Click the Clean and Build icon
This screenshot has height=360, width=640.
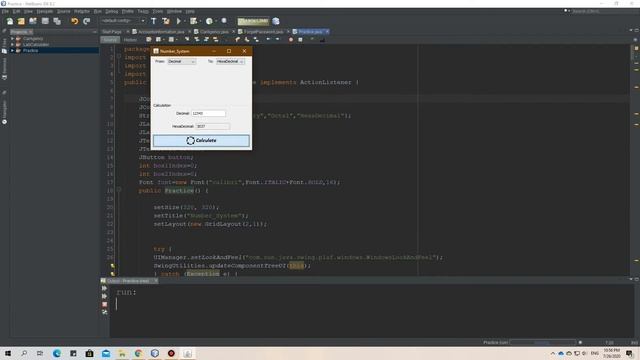pyautogui.click(x=166, y=21)
